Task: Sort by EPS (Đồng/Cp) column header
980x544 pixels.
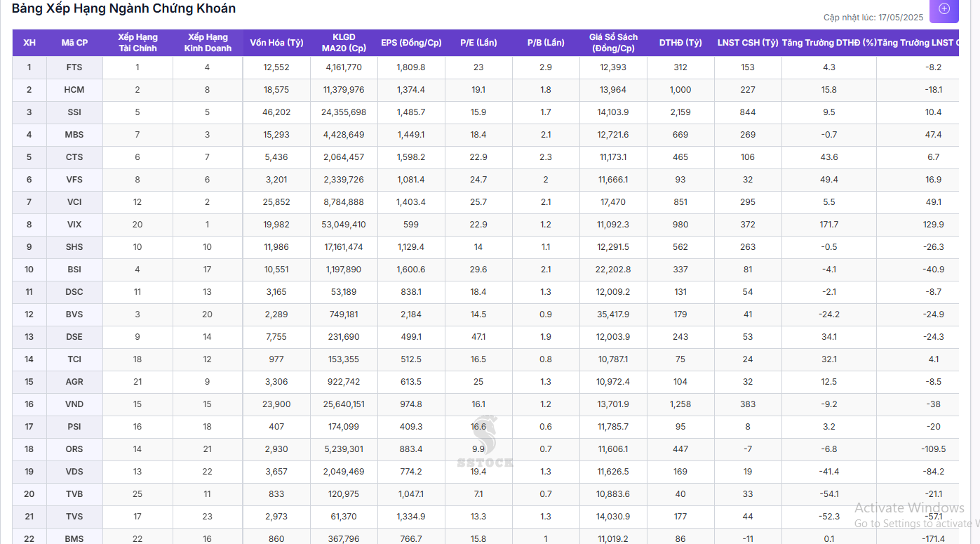Action: [411, 43]
